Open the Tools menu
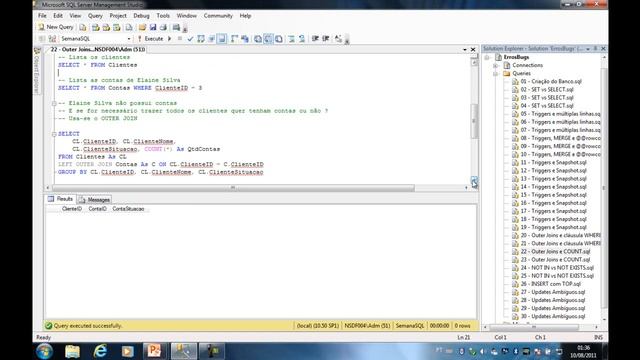 pyautogui.click(x=163, y=16)
